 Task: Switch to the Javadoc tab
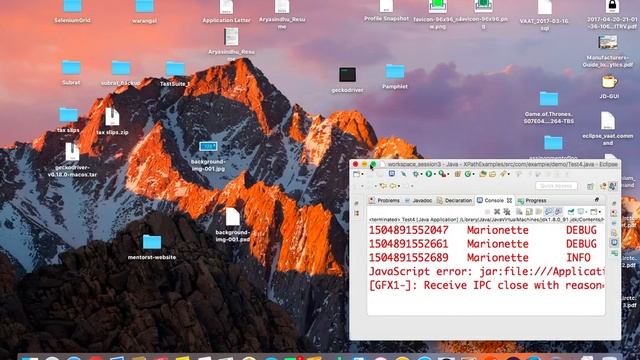coord(418,200)
